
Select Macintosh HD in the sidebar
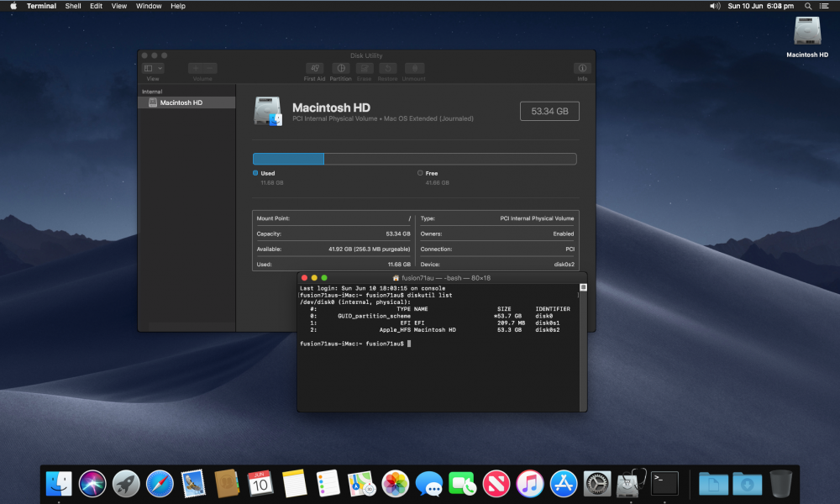186,102
